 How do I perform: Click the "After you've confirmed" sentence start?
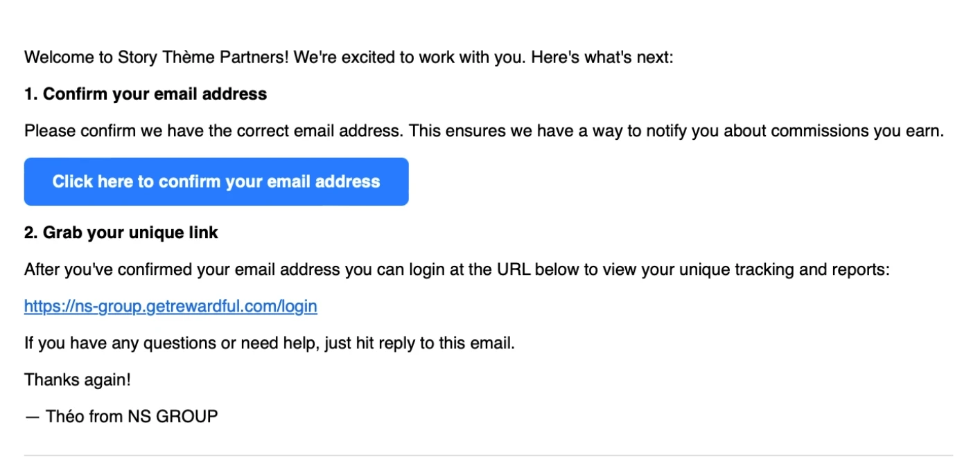[94, 269]
